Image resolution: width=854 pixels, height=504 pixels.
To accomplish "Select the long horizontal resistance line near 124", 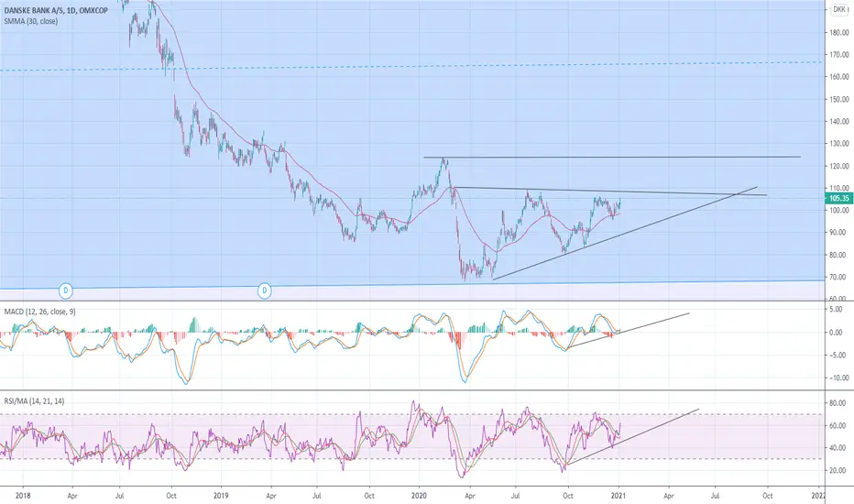I will (x=612, y=158).
